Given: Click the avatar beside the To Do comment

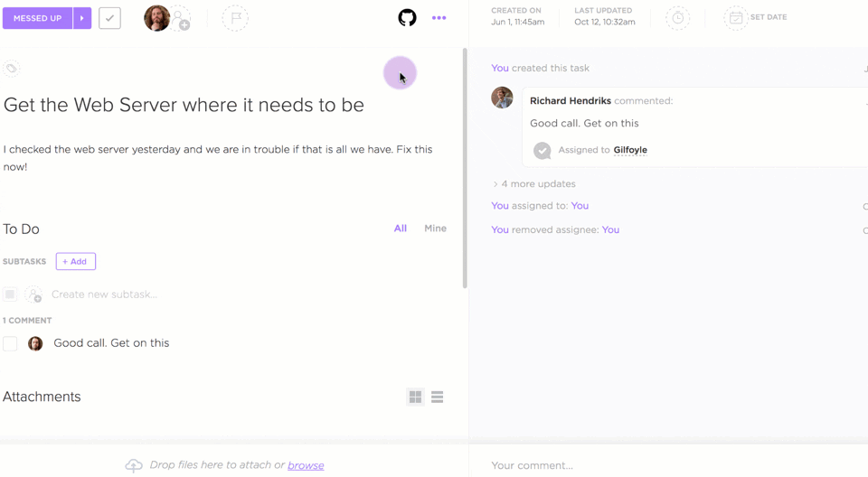Looking at the screenshot, I should tap(35, 343).
